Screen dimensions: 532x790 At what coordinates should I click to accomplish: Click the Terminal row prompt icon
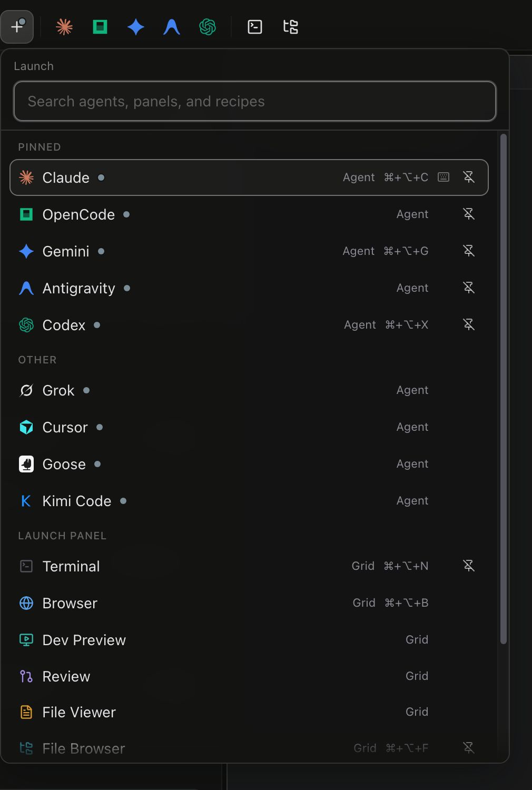(x=26, y=566)
